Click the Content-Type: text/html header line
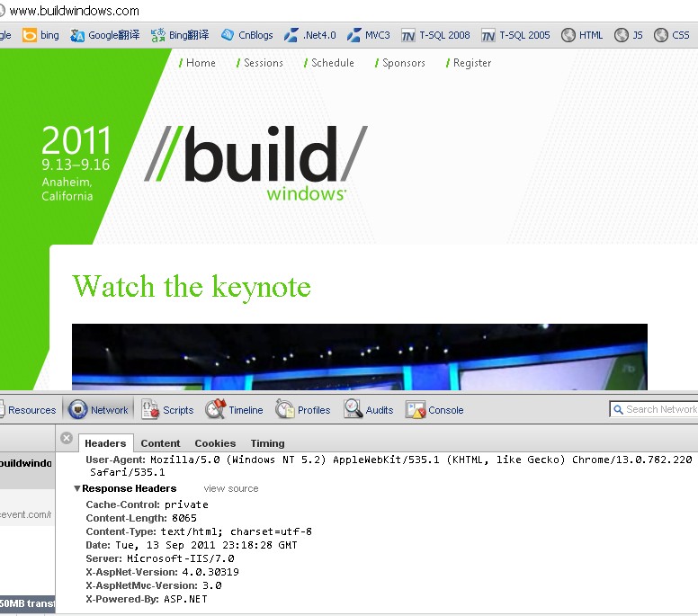 [199, 531]
